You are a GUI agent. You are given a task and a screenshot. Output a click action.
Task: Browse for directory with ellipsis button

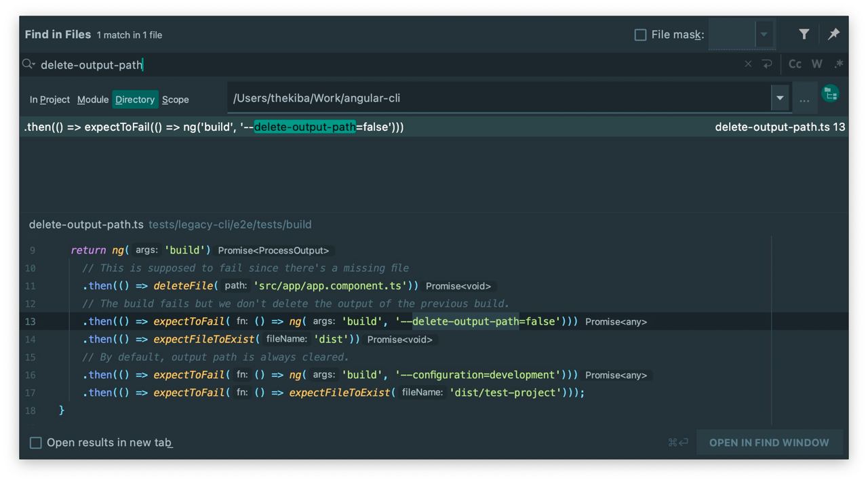tap(804, 99)
